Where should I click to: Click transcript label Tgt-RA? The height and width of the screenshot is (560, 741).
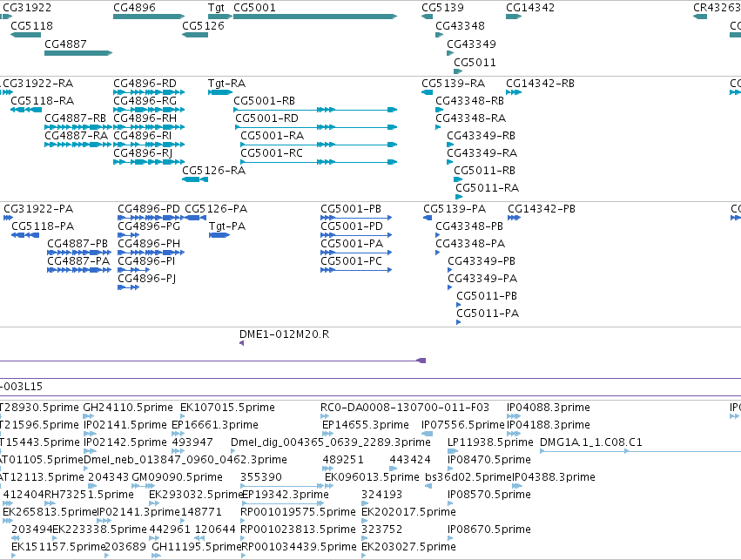[227, 84]
